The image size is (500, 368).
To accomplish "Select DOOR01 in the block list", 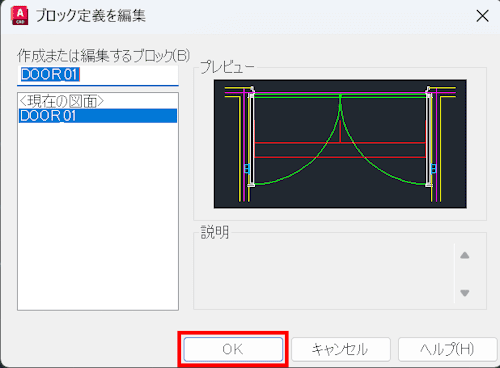I will click(98, 116).
